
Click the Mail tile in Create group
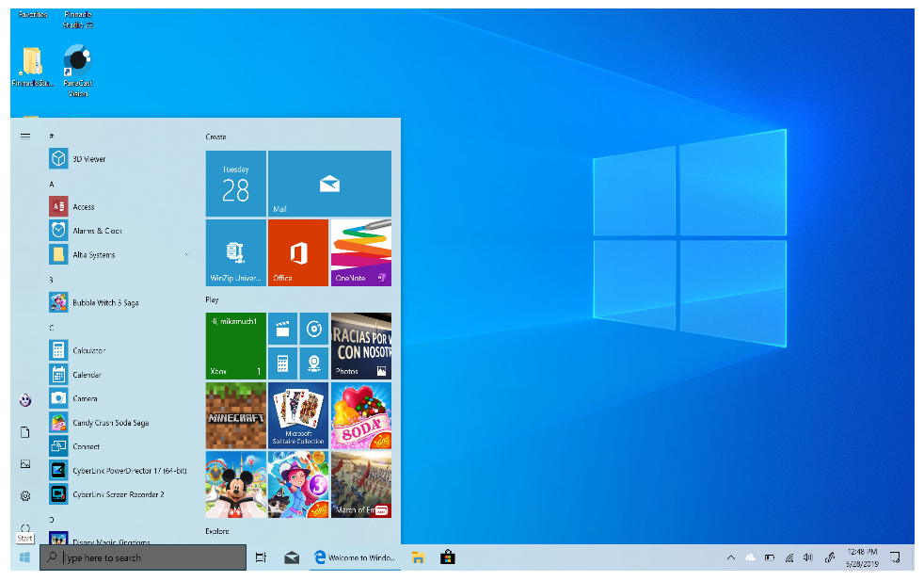tap(329, 184)
